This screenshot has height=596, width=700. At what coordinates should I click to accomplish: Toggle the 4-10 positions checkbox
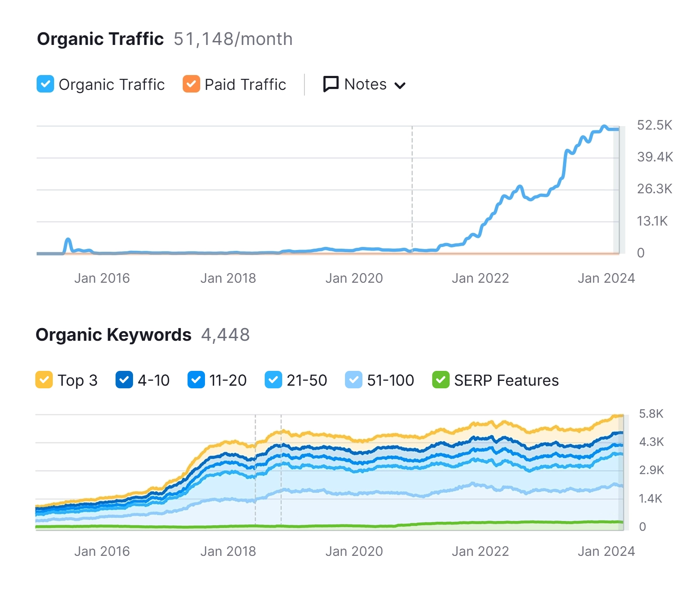pos(124,380)
